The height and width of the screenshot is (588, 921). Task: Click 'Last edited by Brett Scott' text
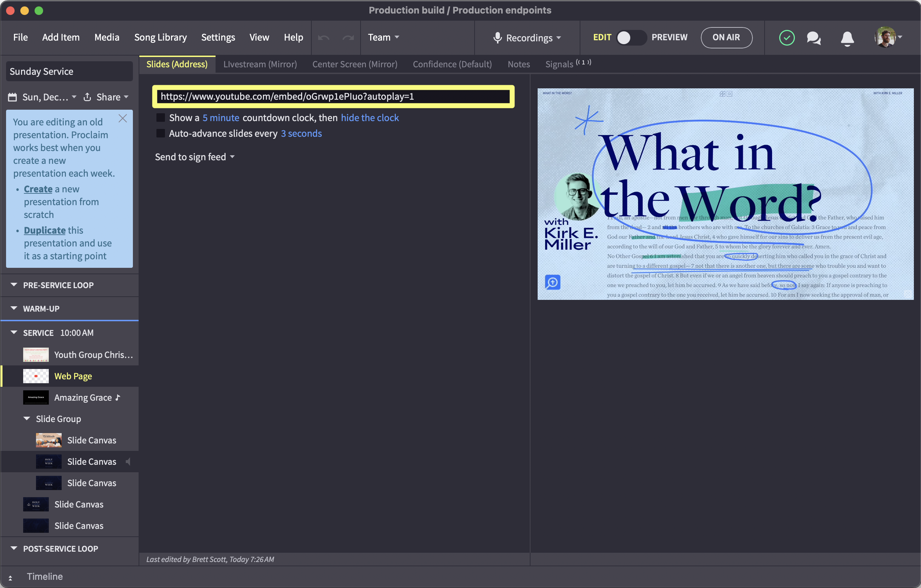pyautogui.click(x=210, y=559)
